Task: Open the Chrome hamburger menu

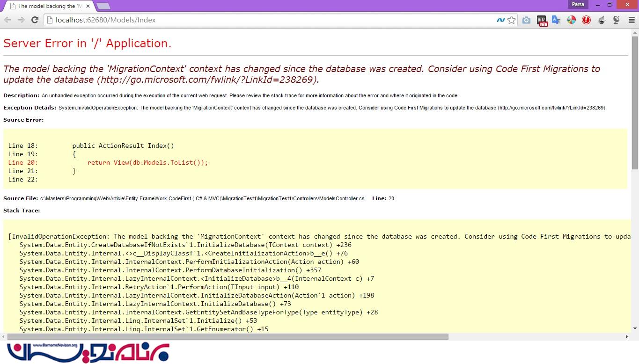Action: (x=631, y=20)
